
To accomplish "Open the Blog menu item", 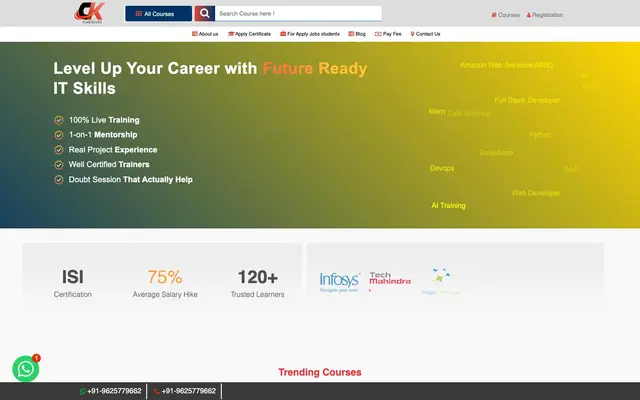I will pyautogui.click(x=357, y=34).
